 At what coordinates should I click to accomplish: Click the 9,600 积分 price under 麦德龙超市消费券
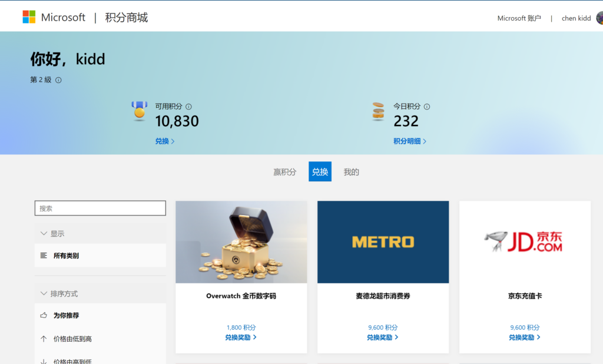pos(383,327)
